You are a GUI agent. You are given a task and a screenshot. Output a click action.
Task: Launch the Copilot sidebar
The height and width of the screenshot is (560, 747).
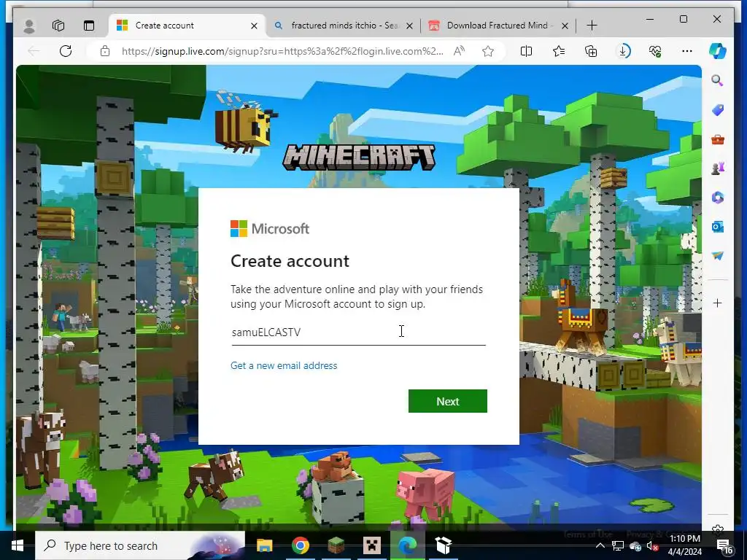(x=718, y=51)
